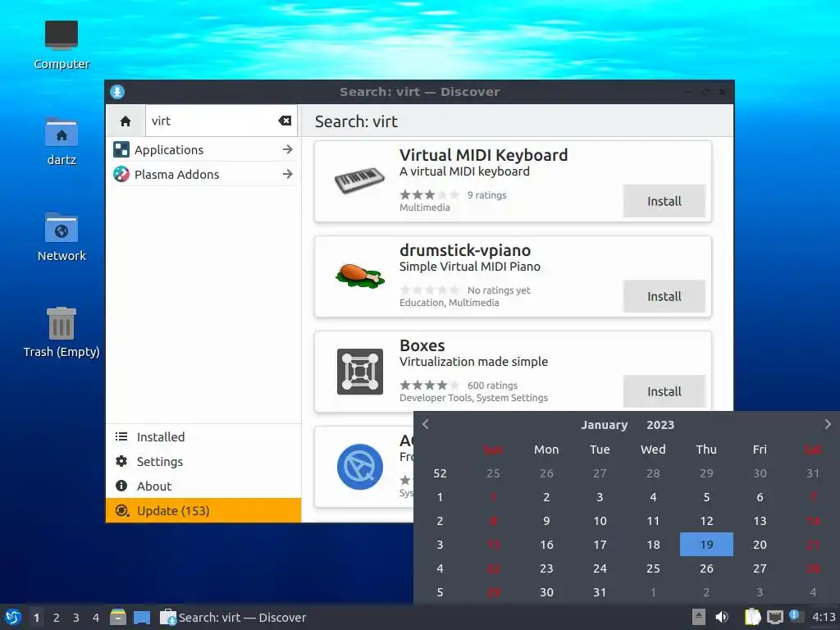Open the volume control tray icon
Screen dimensions: 840x630
click(722, 617)
